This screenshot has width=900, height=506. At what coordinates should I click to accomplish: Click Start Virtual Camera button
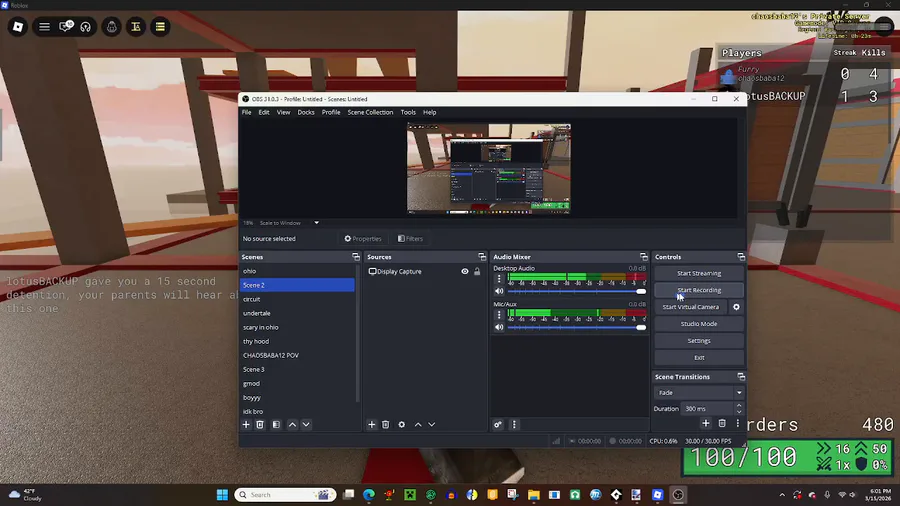(690, 307)
